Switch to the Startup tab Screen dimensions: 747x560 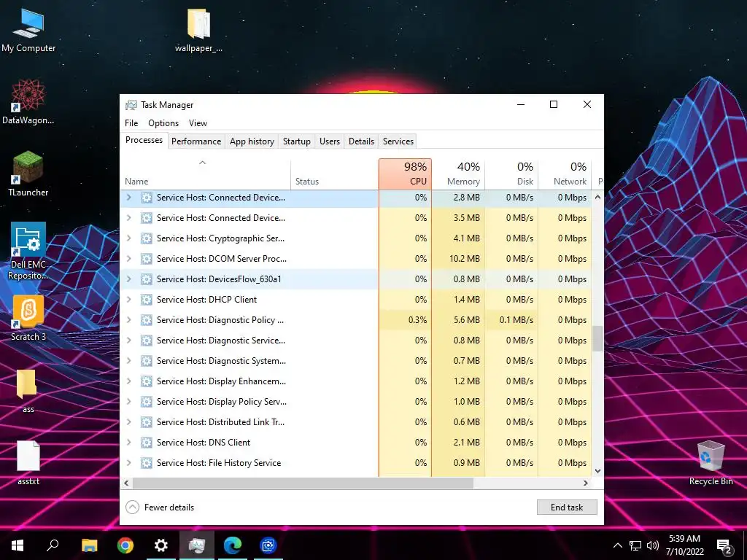click(x=297, y=141)
